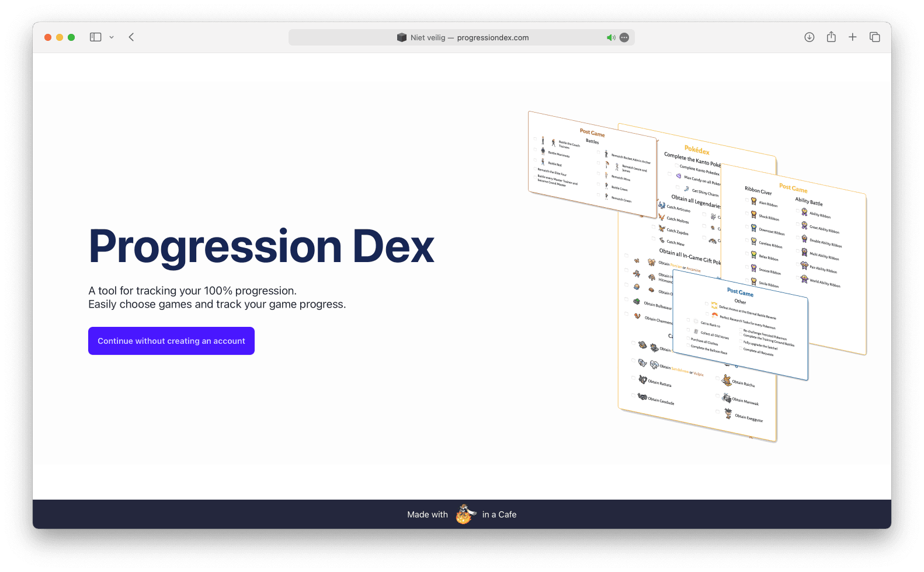Click the Progression Dex heading
Viewport: 924px width, 572px height.
coord(261,246)
